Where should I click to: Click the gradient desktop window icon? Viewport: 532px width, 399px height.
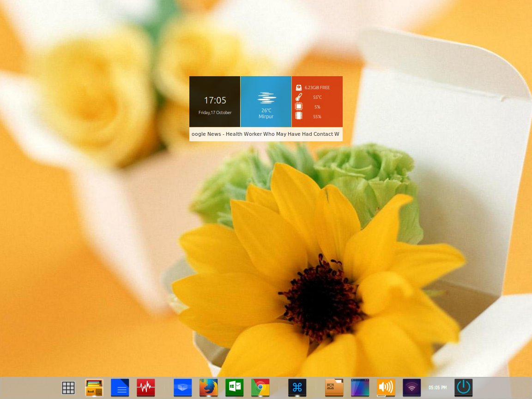coord(360,387)
